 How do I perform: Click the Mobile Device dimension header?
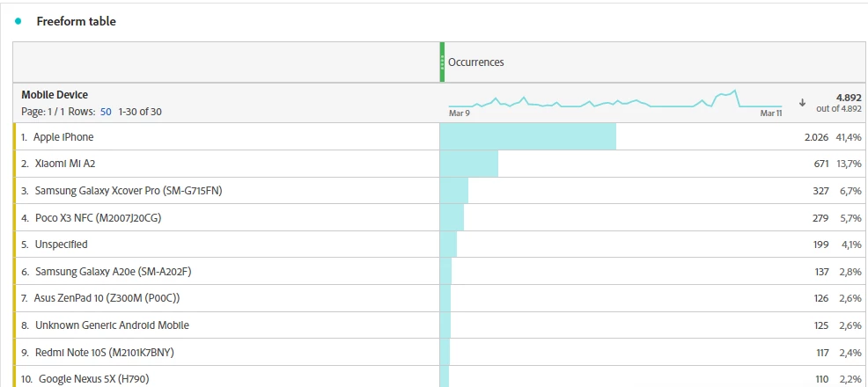[x=55, y=95]
